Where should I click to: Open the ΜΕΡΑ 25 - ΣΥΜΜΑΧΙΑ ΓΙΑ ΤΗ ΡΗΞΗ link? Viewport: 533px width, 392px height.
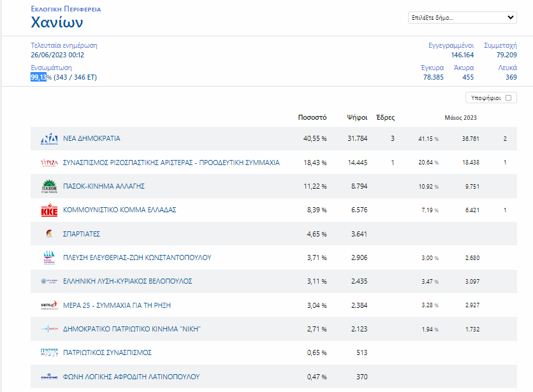tap(117, 305)
